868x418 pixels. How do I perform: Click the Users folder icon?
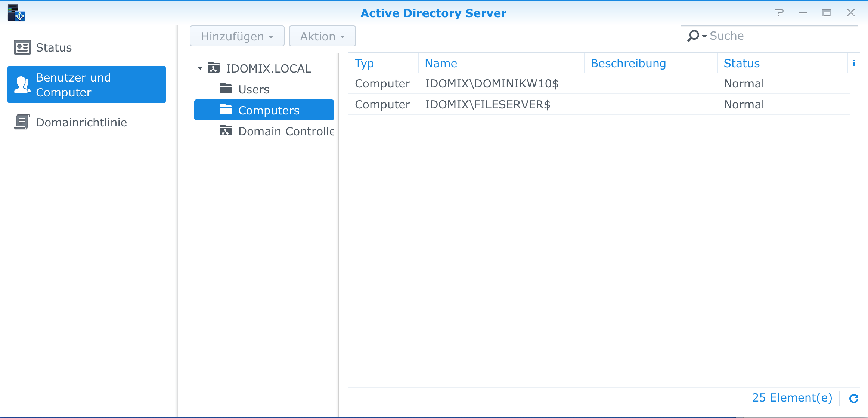pyautogui.click(x=226, y=89)
